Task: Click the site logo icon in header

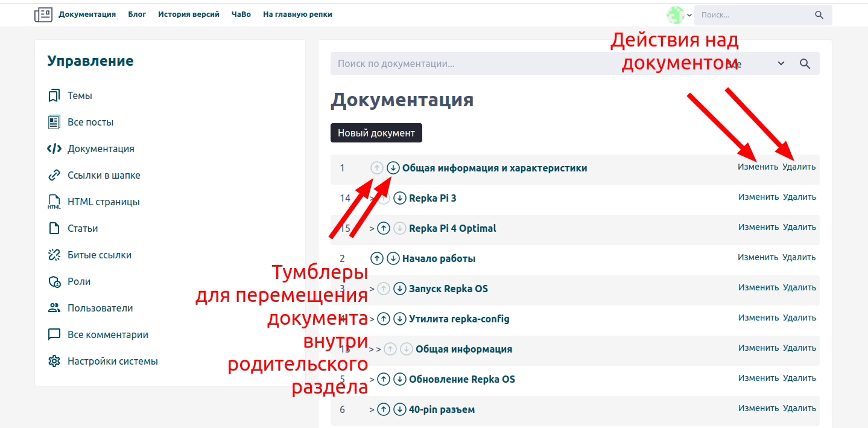Action: 43,14
